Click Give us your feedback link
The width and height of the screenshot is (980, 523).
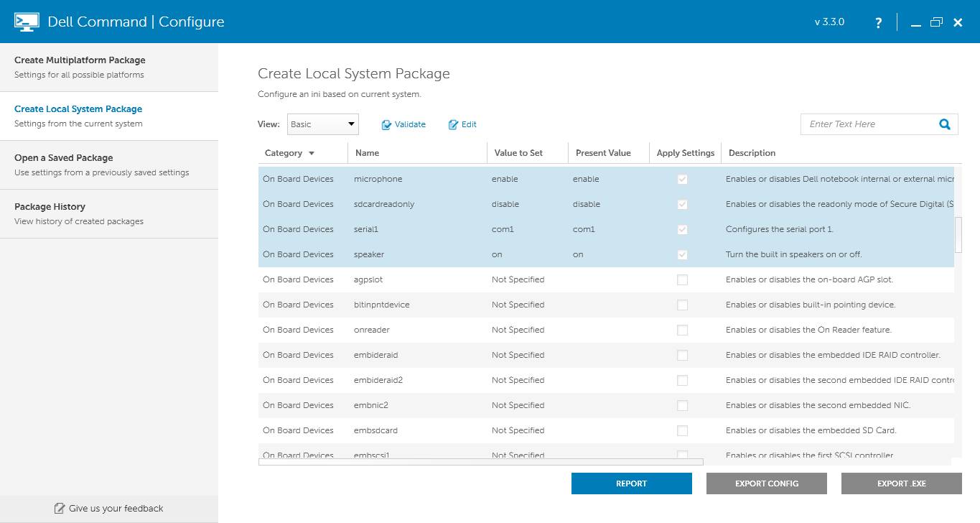pyautogui.click(x=116, y=509)
